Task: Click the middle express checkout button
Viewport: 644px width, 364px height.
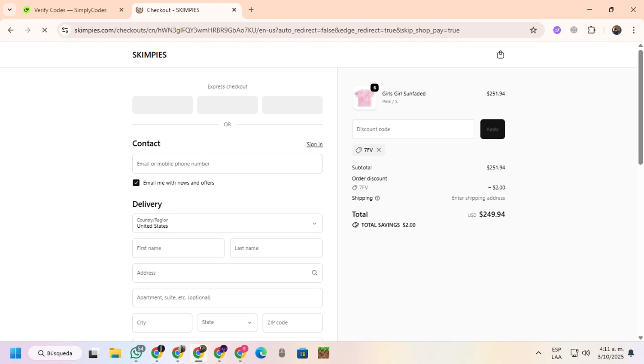Action: [228, 105]
